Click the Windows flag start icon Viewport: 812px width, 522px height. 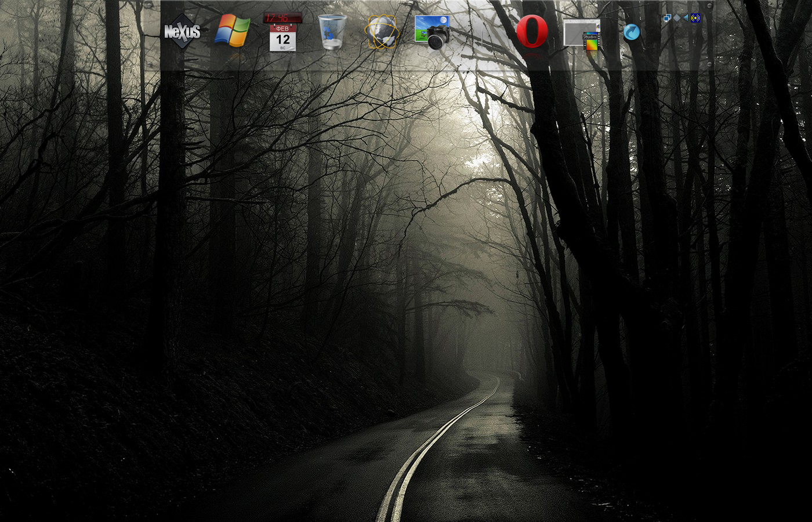[x=232, y=31]
